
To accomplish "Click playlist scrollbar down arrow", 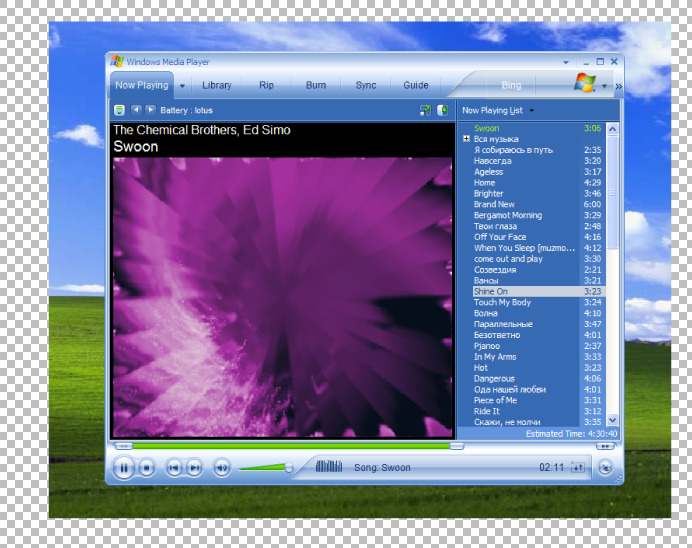I will (x=612, y=420).
